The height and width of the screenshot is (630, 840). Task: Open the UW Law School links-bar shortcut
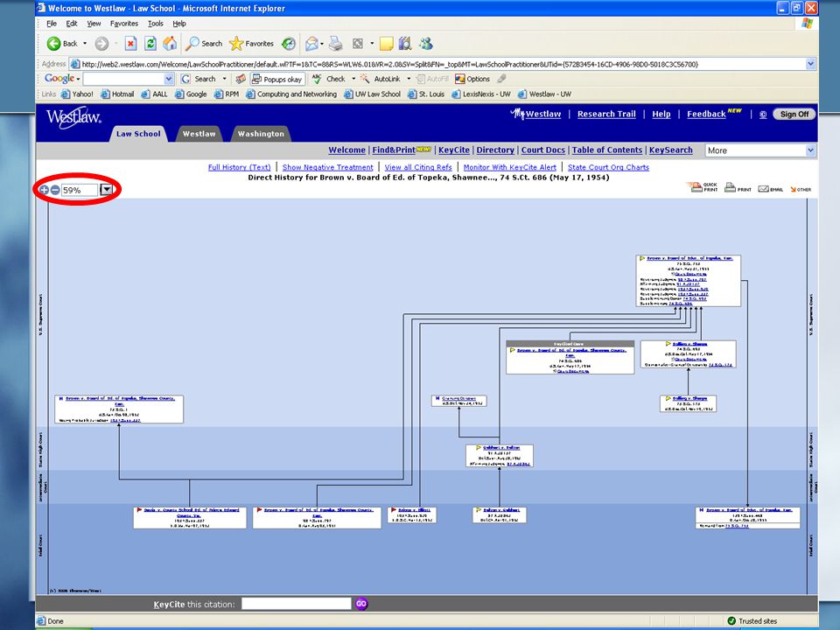click(373, 94)
